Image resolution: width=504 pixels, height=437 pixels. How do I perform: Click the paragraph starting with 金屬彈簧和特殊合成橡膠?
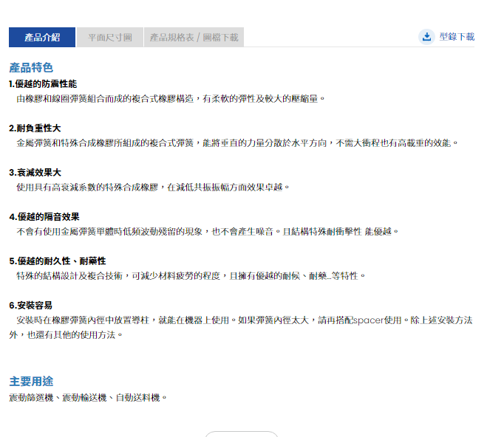coord(236,142)
